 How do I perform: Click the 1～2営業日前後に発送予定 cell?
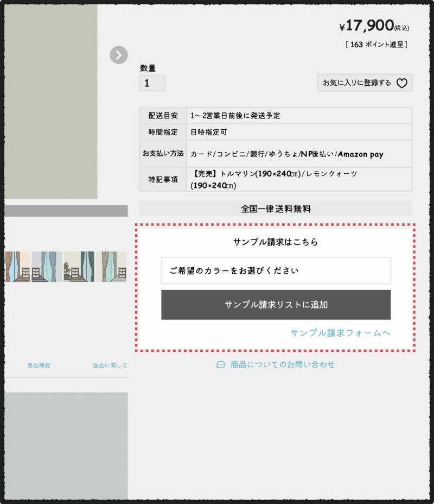(299, 116)
